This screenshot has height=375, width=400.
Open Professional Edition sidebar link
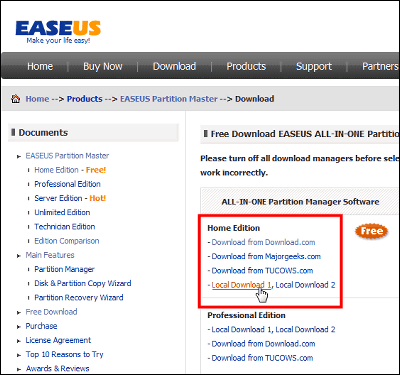point(67,184)
